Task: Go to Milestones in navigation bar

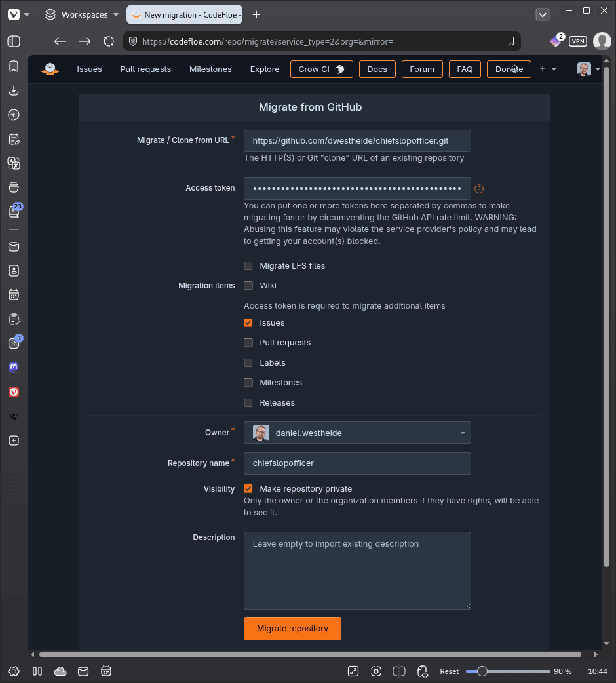Action: pos(210,69)
